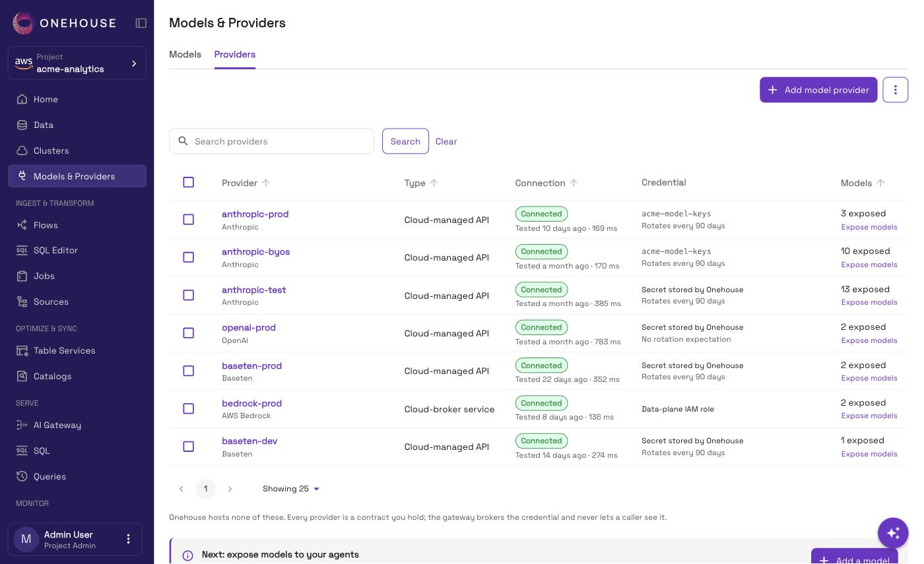Expand the acme-analytics project switcher
The image size is (924, 564).
tap(77, 63)
